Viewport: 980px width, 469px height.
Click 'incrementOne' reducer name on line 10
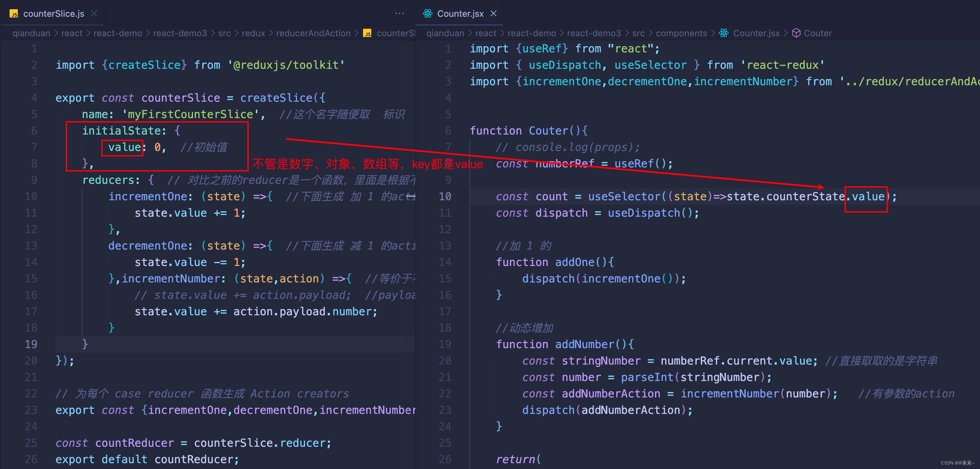148,197
